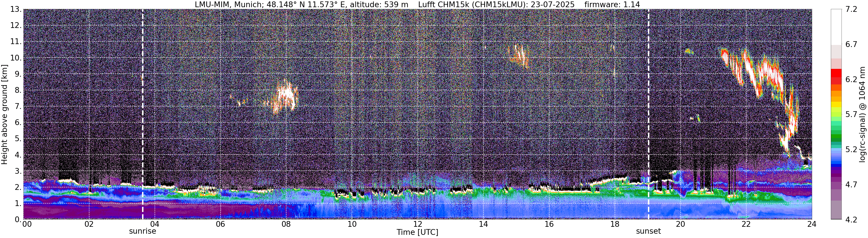The height and width of the screenshot is (238, 868).
Task: Click the "24" time axis tick label
Action: pos(812,224)
